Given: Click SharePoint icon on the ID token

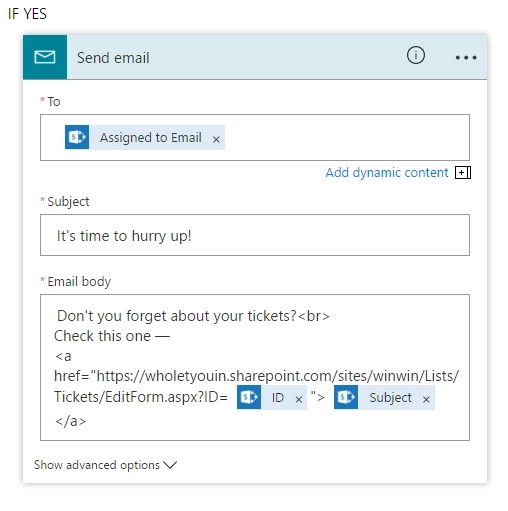Looking at the screenshot, I should pos(249,397).
